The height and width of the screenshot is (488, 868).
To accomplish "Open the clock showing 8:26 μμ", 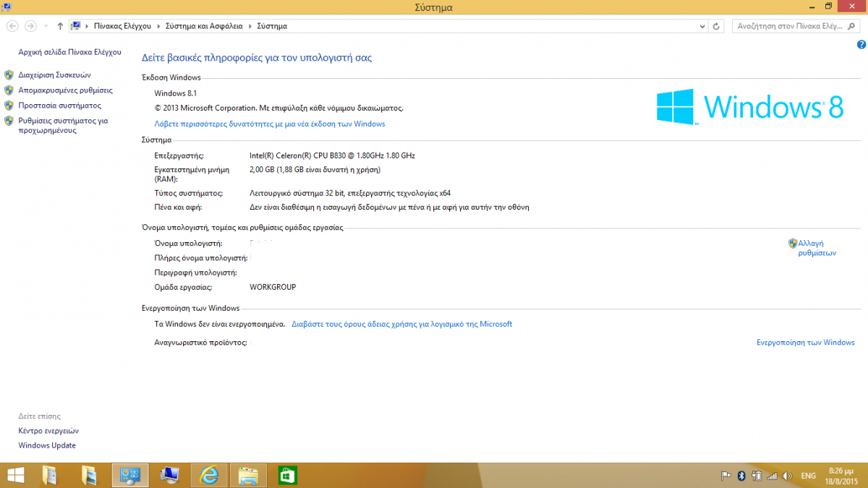I will (842, 475).
